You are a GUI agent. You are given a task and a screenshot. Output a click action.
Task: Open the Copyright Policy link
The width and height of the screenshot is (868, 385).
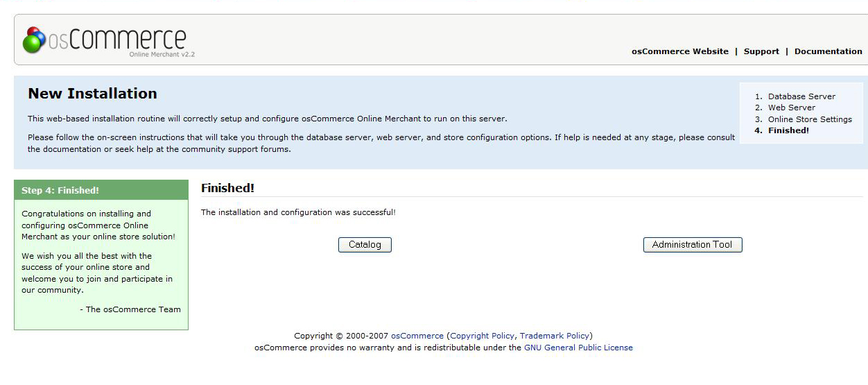tap(482, 336)
